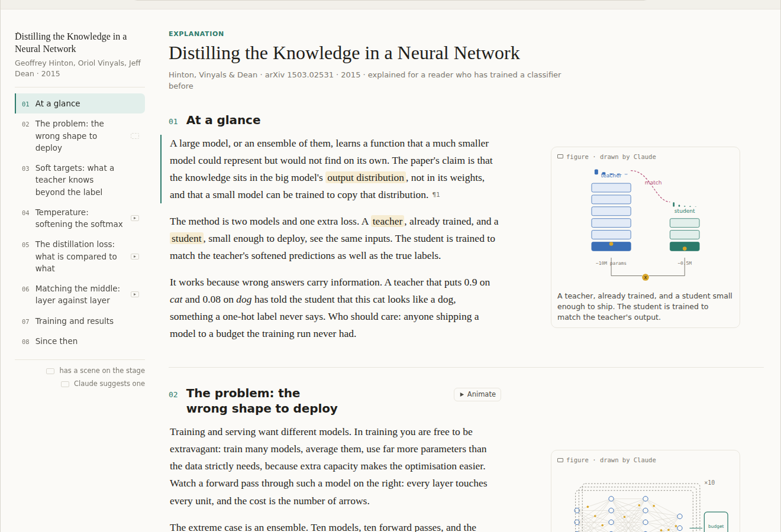Go to 'At a glance' in the sidebar
781x532 pixels.
pyautogui.click(x=80, y=103)
